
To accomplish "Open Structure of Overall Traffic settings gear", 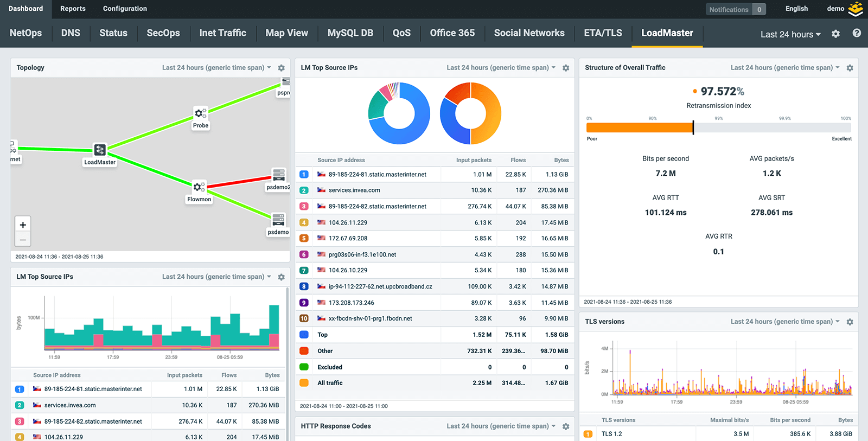I will 850,68.
